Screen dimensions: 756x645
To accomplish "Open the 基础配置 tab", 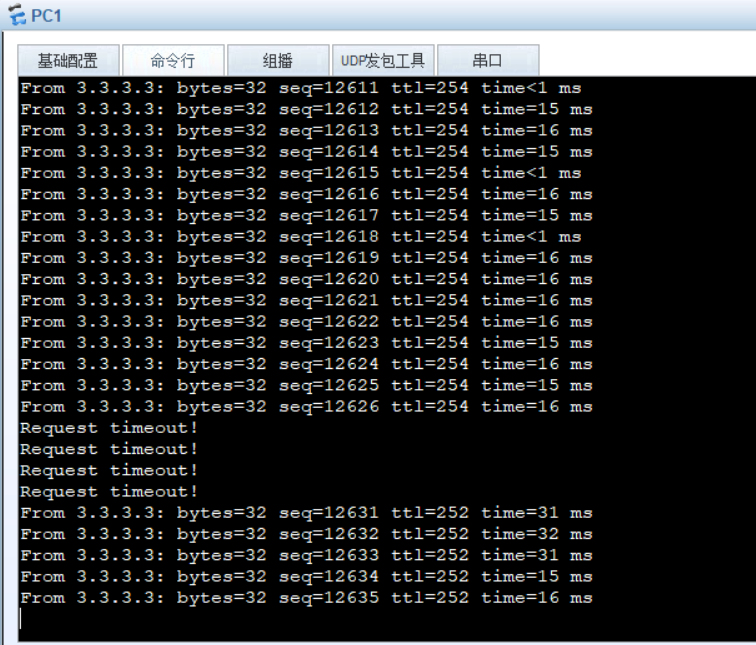I will point(68,61).
